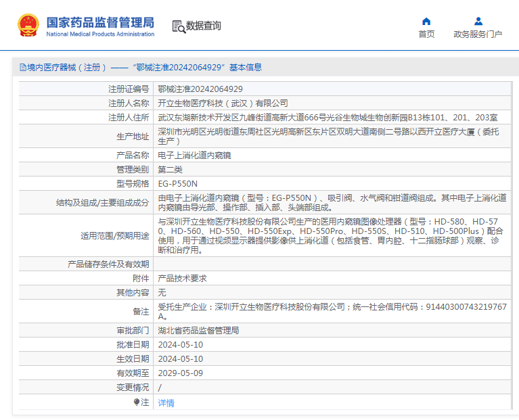Click the document icon before 境内医疗器械
This screenshot has height=420, width=519.
tap(23, 68)
